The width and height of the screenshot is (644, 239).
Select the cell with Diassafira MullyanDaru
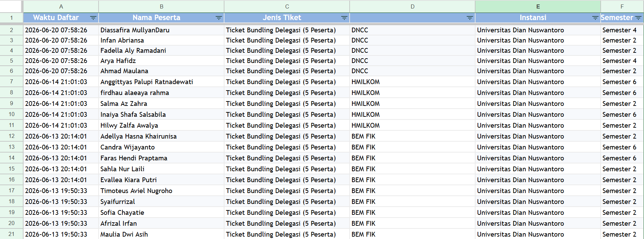click(161, 30)
